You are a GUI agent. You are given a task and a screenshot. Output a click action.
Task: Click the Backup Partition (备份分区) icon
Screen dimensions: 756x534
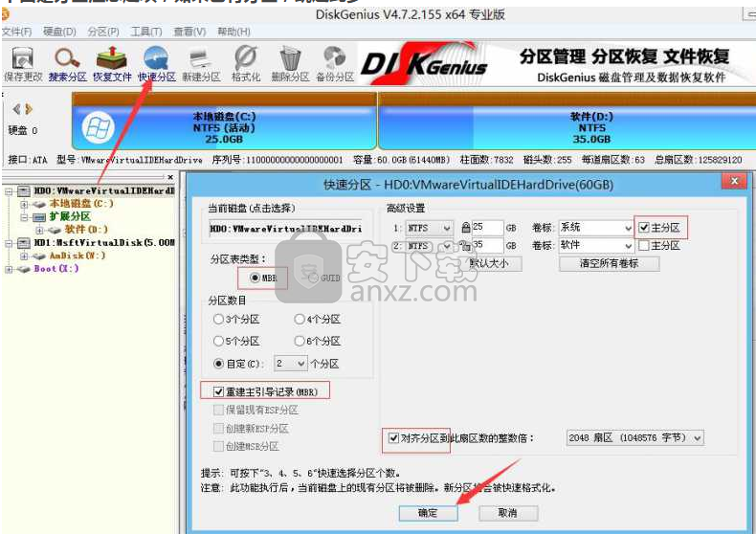click(335, 62)
